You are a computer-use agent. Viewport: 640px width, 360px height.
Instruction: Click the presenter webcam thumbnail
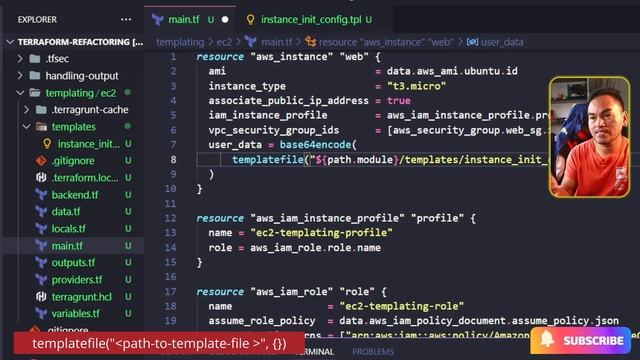589,137
